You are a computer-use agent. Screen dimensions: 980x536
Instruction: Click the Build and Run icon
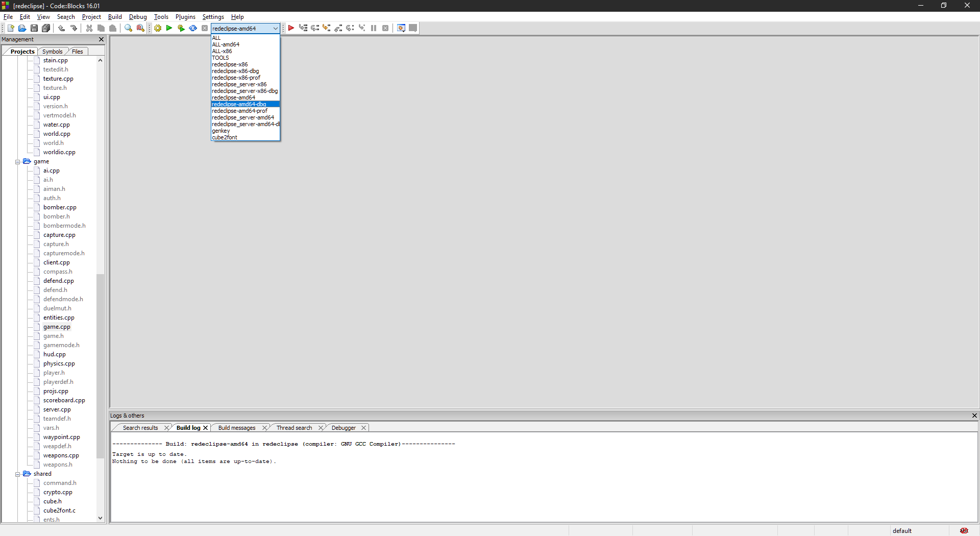[181, 28]
